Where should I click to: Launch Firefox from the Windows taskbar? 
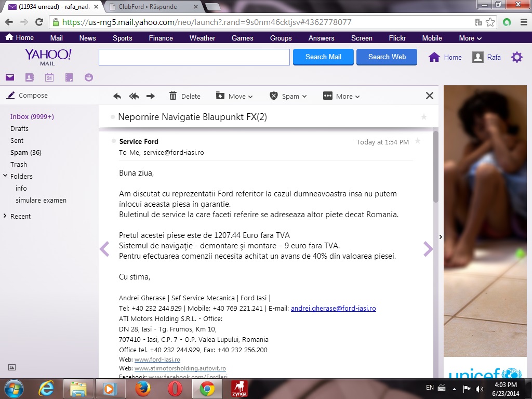pos(142,389)
